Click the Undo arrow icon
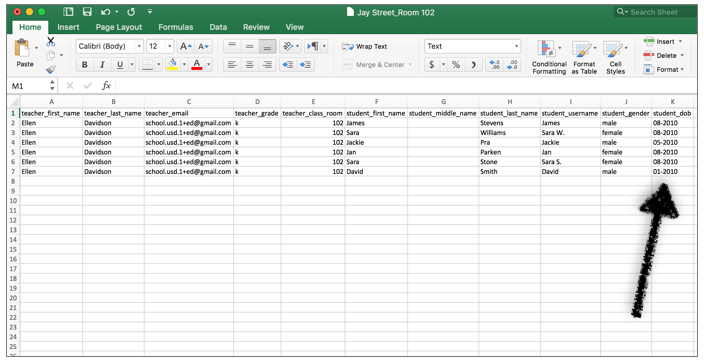 pyautogui.click(x=106, y=12)
